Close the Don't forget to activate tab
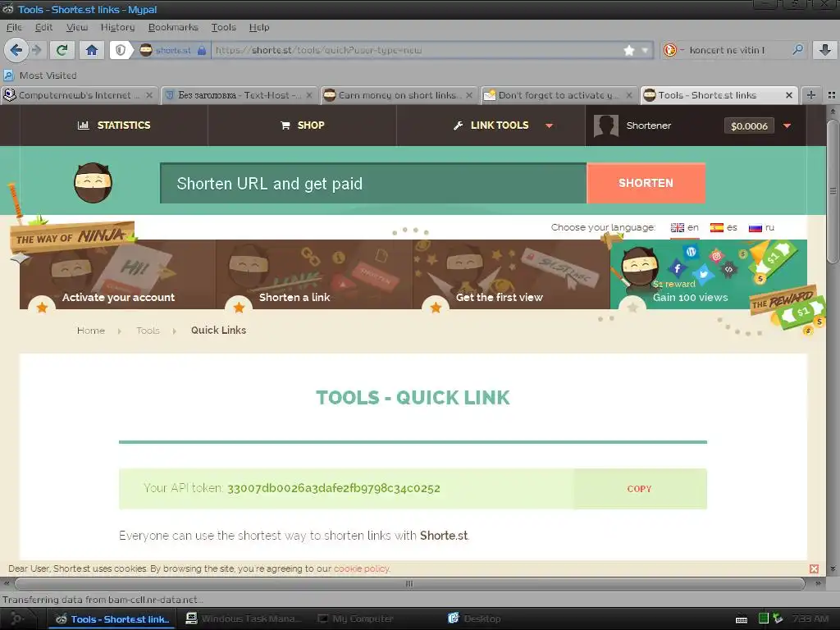Screen dimensions: 840x630 pos(629,95)
